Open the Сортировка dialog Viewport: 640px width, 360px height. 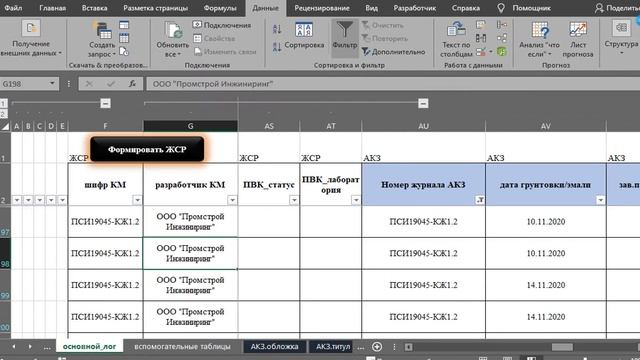(x=304, y=36)
